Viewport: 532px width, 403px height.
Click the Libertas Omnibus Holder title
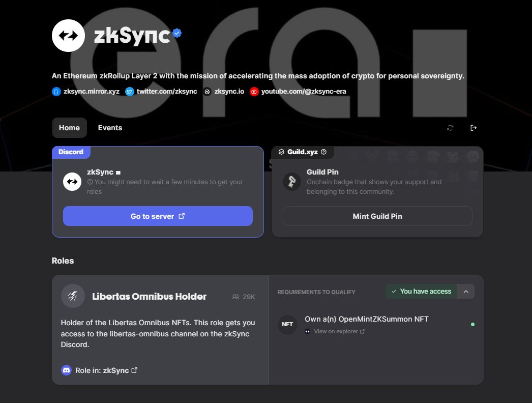150,296
